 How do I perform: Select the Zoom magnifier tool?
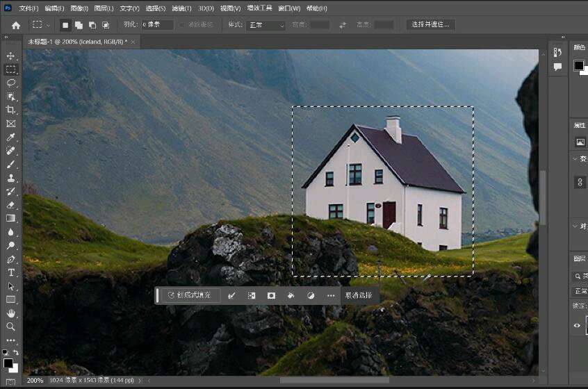(10, 326)
